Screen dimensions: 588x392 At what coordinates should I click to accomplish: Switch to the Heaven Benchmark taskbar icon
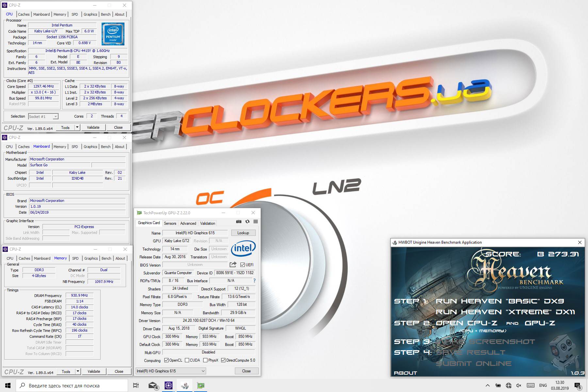tap(185, 385)
